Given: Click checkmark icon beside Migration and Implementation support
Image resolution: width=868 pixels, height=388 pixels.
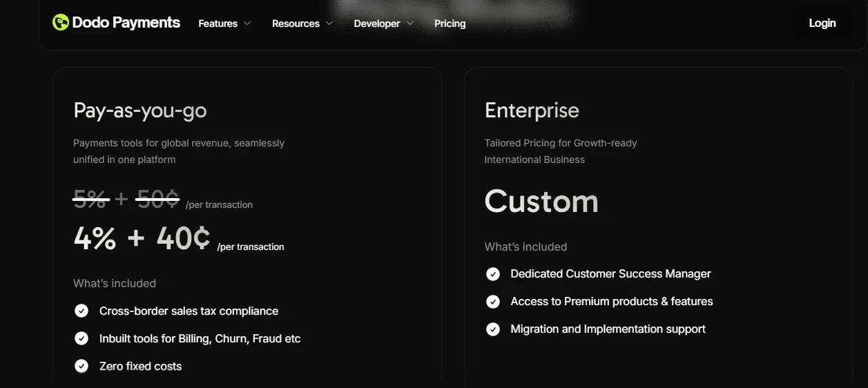Looking at the screenshot, I should pos(493,329).
